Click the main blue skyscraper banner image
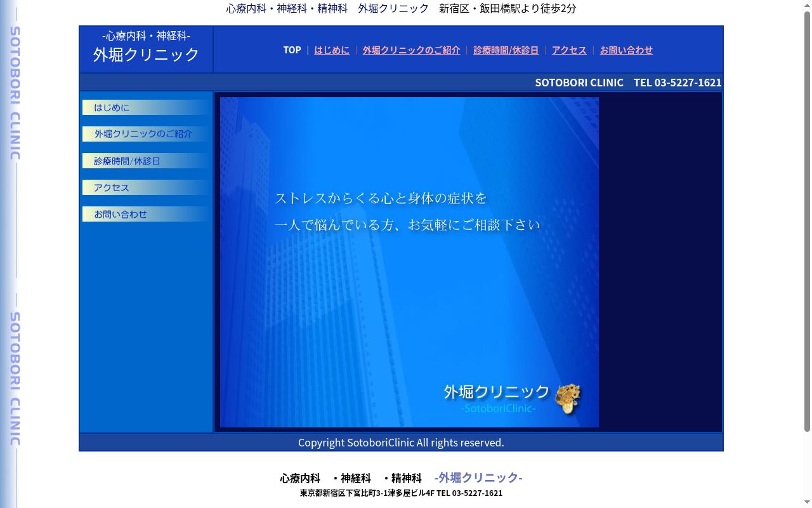The height and width of the screenshot is (508, 812). tap(409, 262)
